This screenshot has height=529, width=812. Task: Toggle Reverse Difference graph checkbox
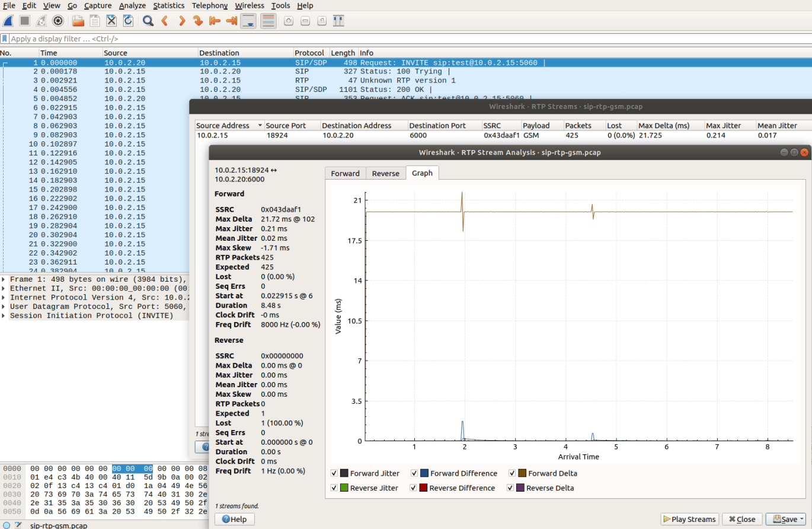(414, 487)
